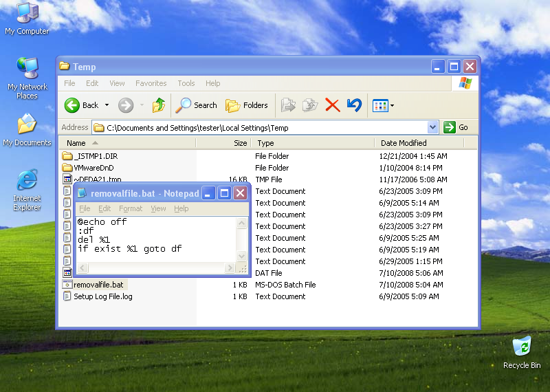Click the Copy To toolbar icon
Viewport: 550px width, 392px height.
310,105
